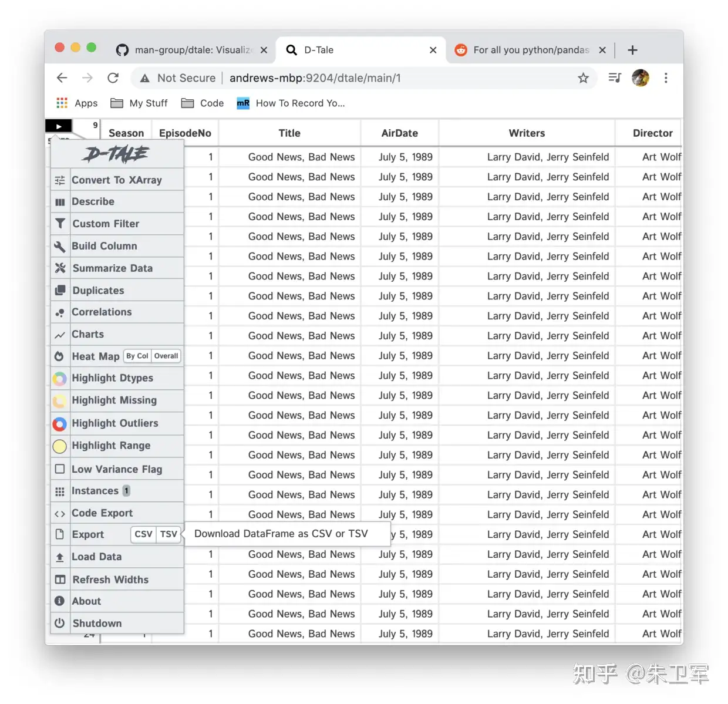728x704 pixels.
Task: Export data as TSV
Action: click(x=168, y=534)
